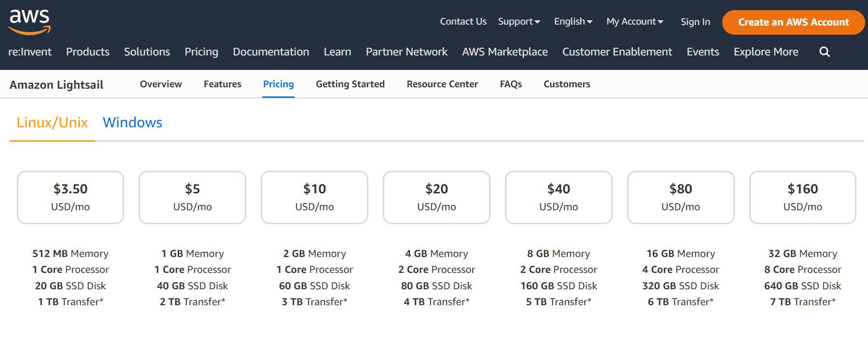Open the Customer Enablement menu
The height and width of the screenshot is (338, 868).
617,52
